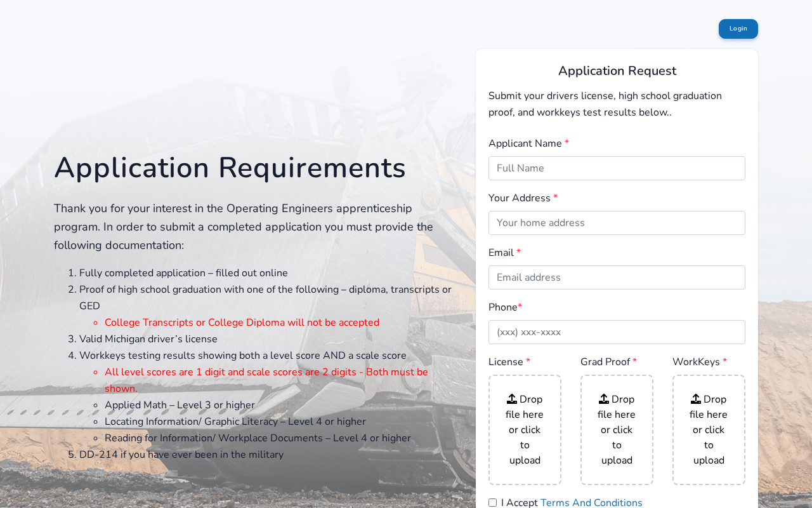The width and height of the screenshot is (812, 508).
Task: Click the Your Address label
Action: coord(519,198)
